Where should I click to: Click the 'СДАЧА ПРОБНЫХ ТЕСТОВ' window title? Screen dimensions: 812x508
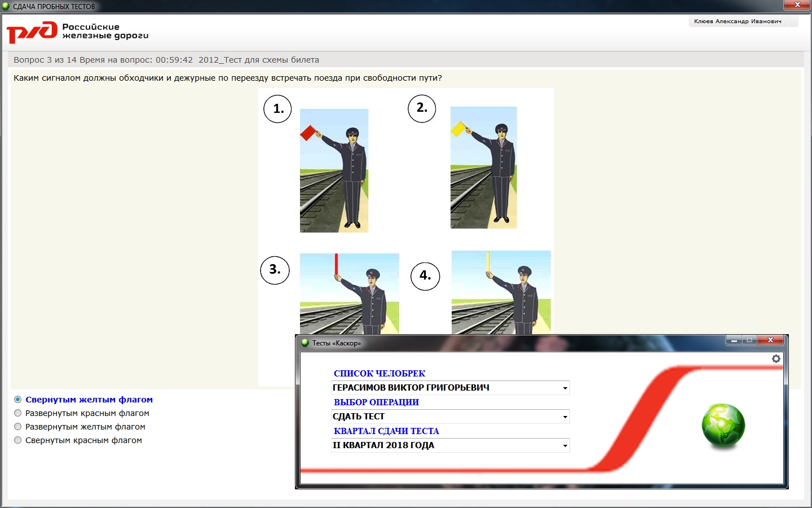click(54, 6)
